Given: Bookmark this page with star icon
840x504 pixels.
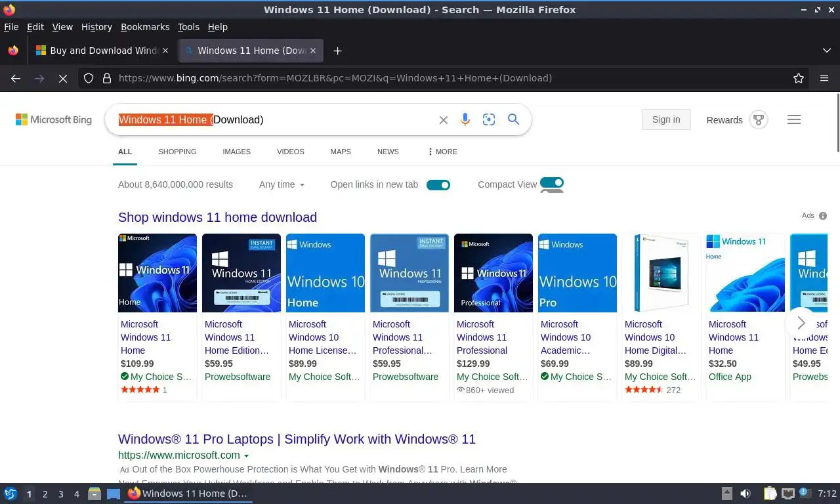Looking at the screenshot, I should pos(799,78).
